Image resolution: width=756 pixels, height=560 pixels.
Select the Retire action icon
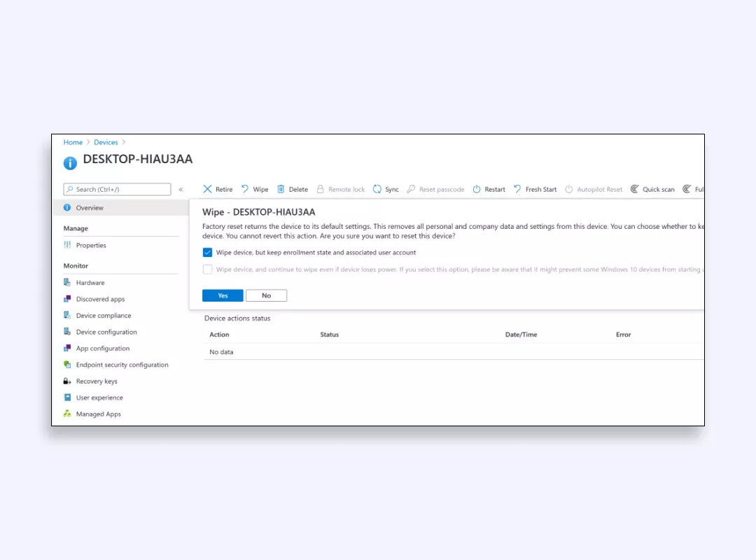coord(207,189)
